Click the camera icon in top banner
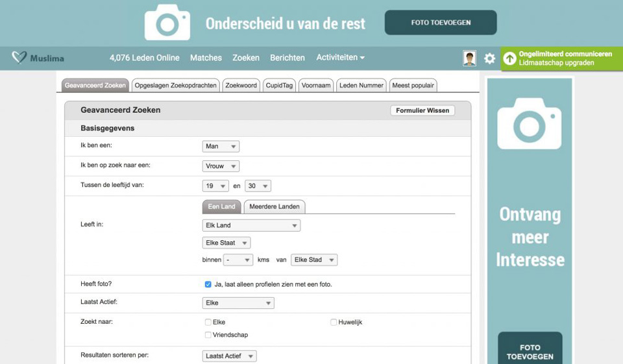 coord(167,23)
